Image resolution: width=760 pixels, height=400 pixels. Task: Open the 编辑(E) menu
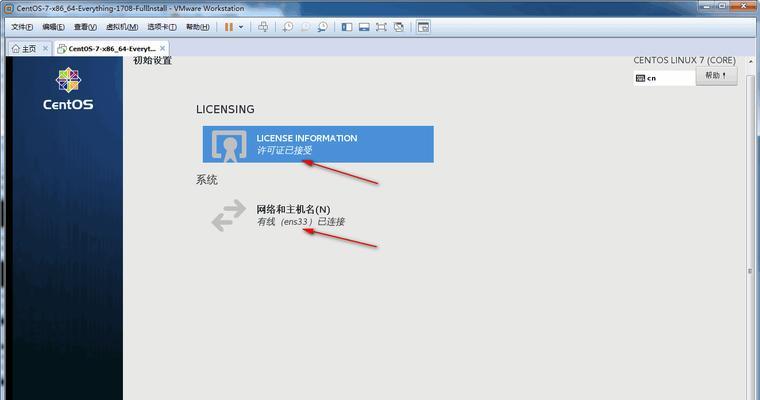click(53, 27)
